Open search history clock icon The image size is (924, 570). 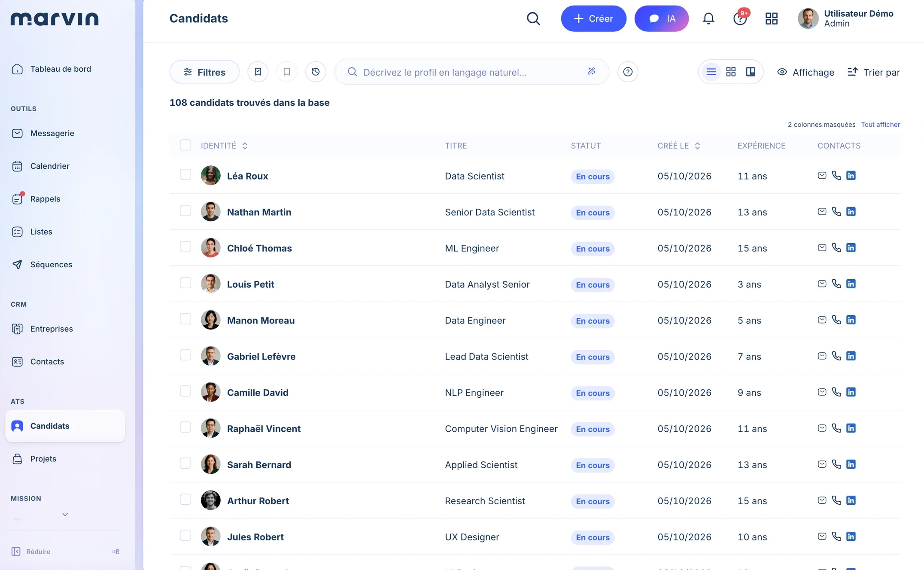coord(316,72)
